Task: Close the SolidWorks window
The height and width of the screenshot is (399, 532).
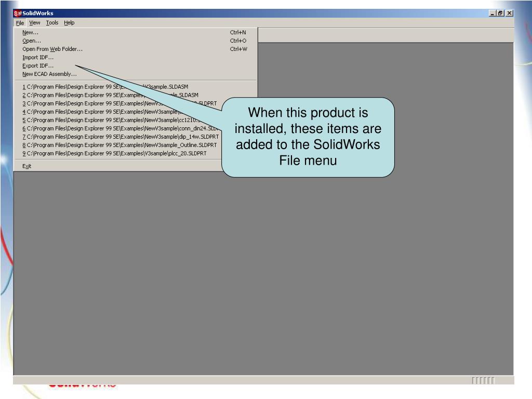Action: 509,13
